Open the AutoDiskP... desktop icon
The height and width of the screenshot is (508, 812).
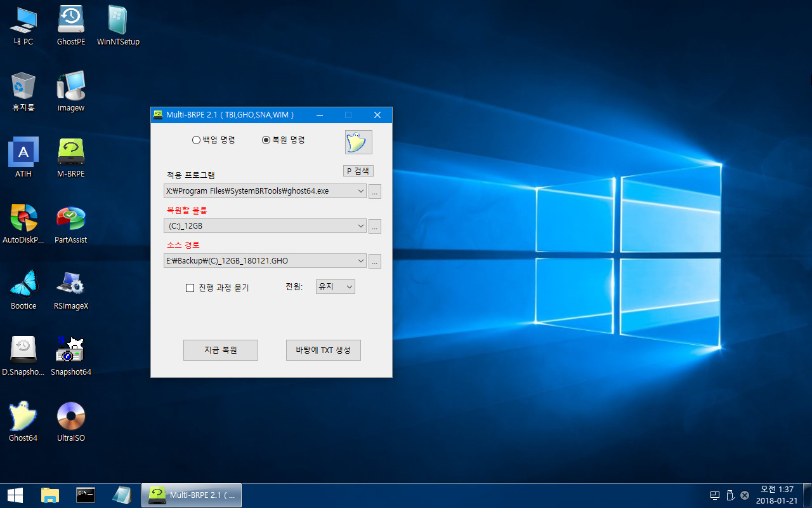(23, 224)
